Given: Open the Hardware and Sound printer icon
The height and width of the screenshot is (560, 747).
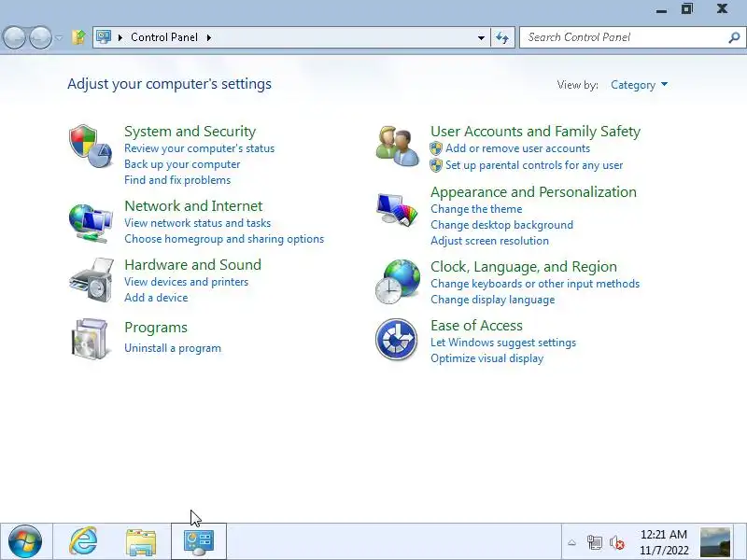Looking at the screenshot, I should (x=92, y=280).
